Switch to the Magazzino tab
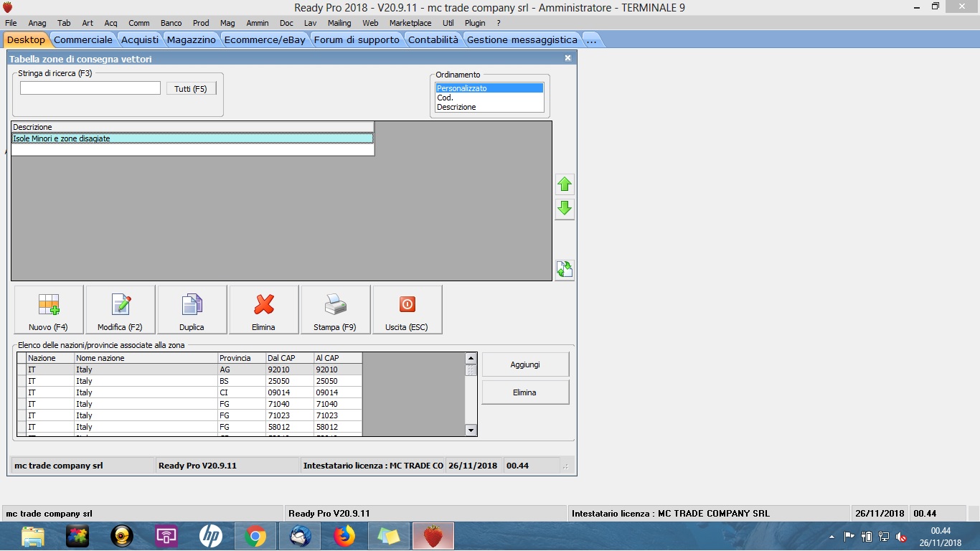The width and height of the screenshot is (980, 551). coord(192,39)
